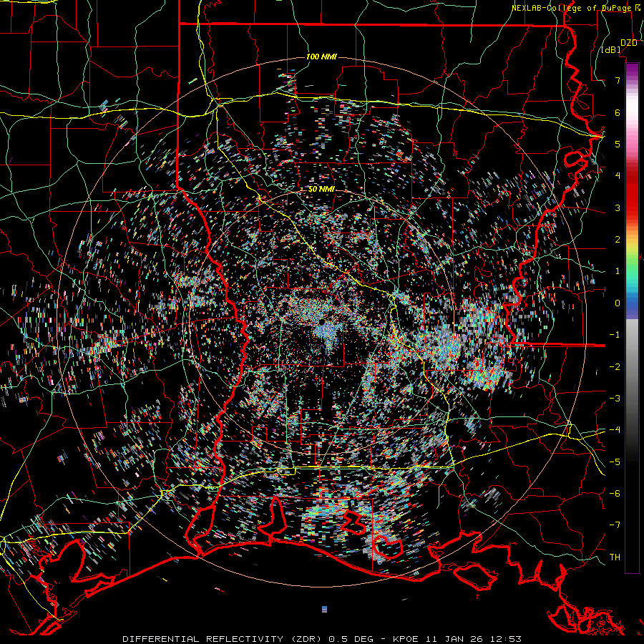
Task: Click the -2 dB value on color scale
Action: coord(615,366)
